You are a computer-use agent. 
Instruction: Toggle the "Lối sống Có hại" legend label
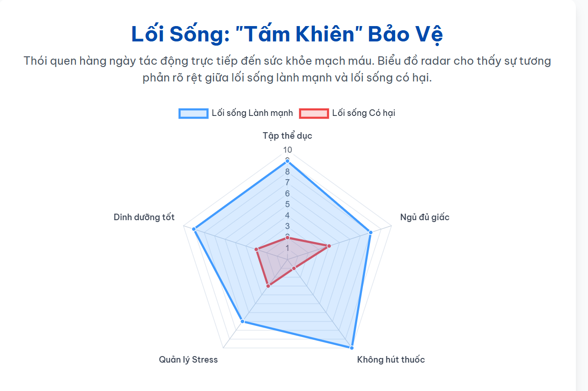363,113
